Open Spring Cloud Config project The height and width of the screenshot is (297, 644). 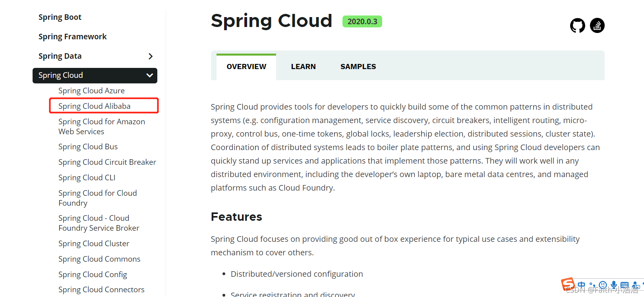click(93, 274)
